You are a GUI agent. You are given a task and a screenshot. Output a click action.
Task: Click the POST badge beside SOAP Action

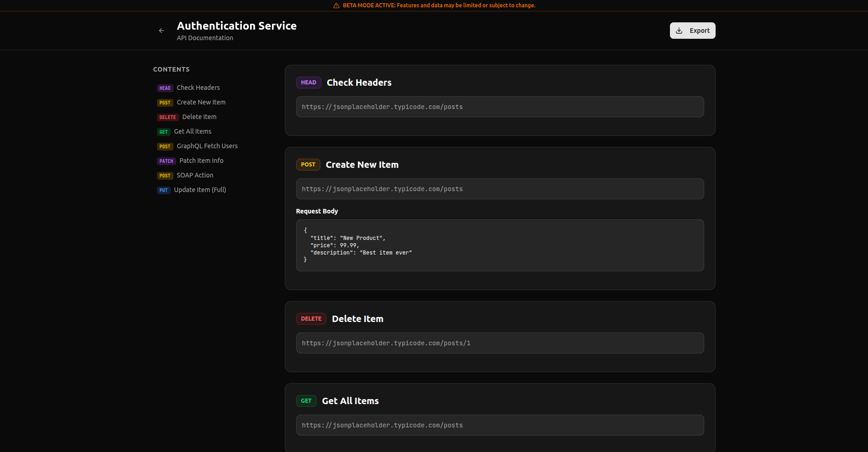pos(165,176)
